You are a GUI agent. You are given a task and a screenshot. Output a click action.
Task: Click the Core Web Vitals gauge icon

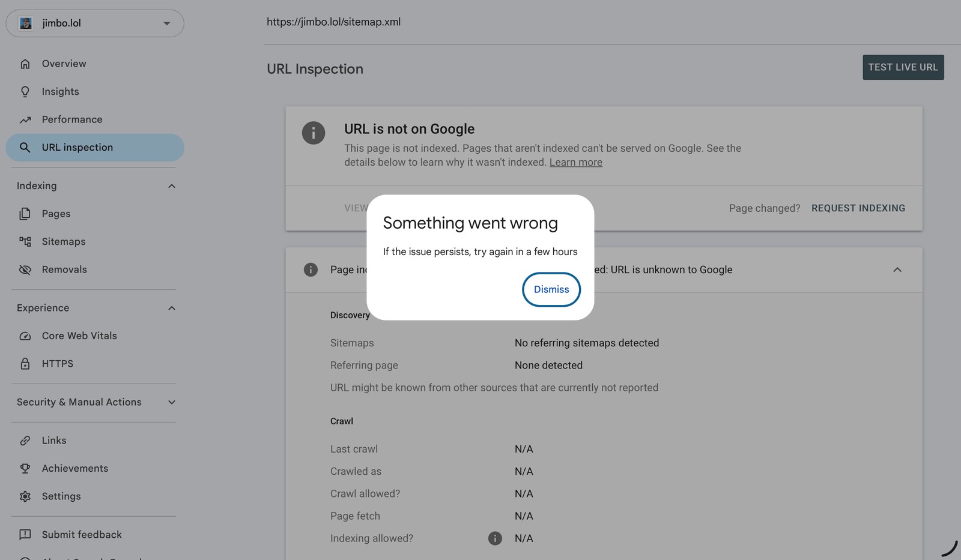point(25,336)
